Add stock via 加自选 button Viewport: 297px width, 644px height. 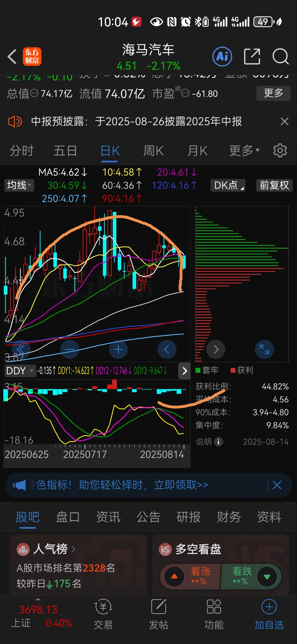pyautogui.click(x=269, y=615)
